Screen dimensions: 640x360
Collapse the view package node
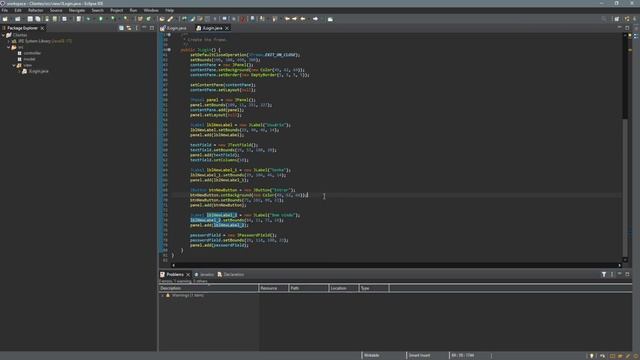click(14, 65)
